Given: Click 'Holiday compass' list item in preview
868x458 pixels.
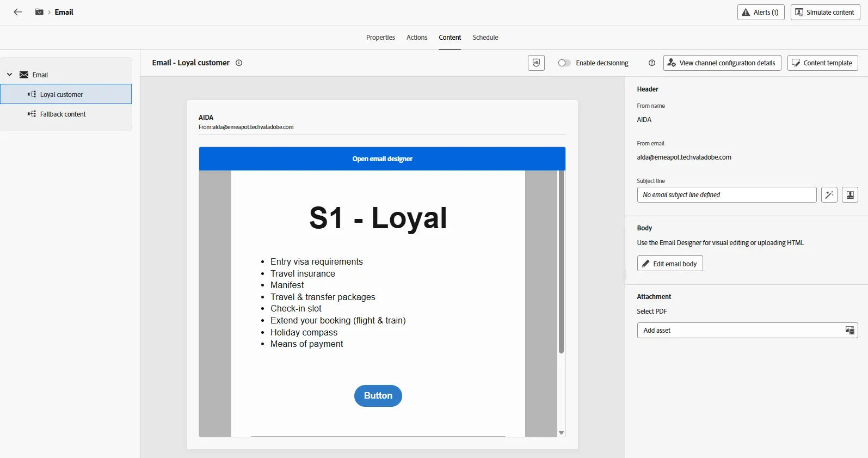Looking at the screenshot, I should pos(304,332).
